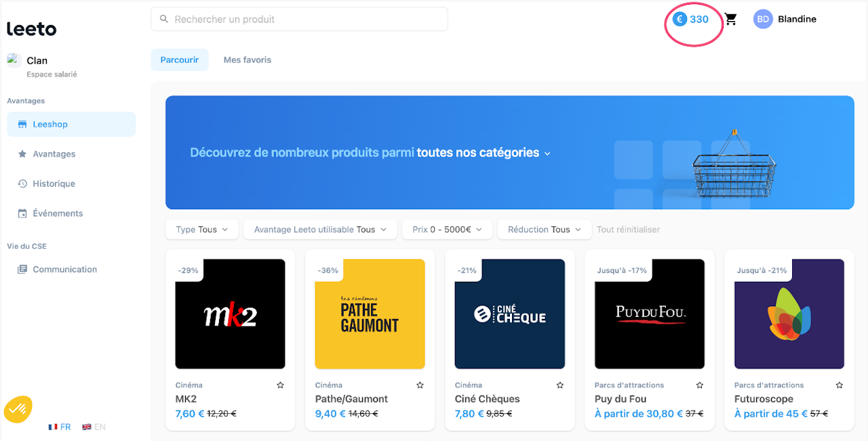Toggle favorite star on Ciné Chèques
This screenshot has width=868, height=441.
click(559, 385)
